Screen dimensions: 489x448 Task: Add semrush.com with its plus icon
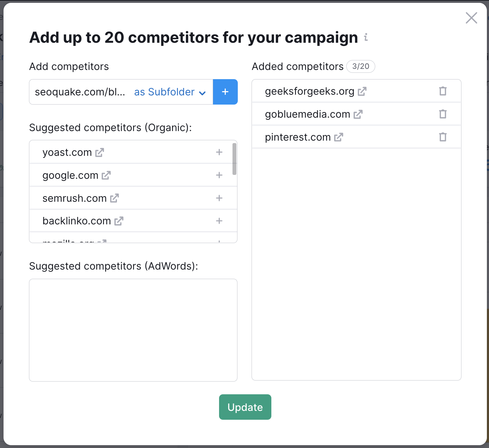[x=219, y=198]
